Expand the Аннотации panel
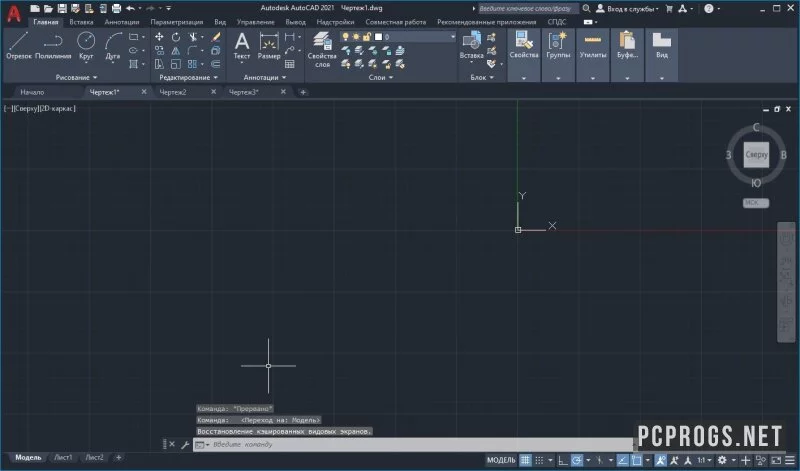The image size is (800, 471). pos(265,77)
